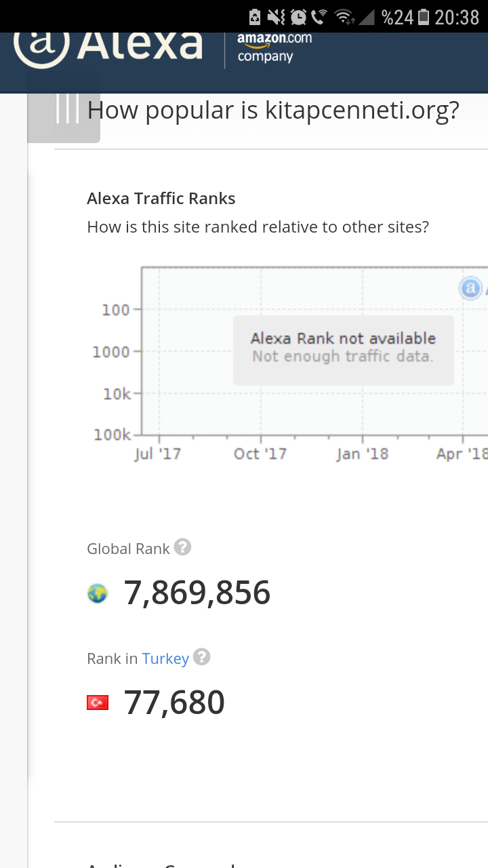
Task: Tap the globe icon beside global rank
Action: coord(98,594)
